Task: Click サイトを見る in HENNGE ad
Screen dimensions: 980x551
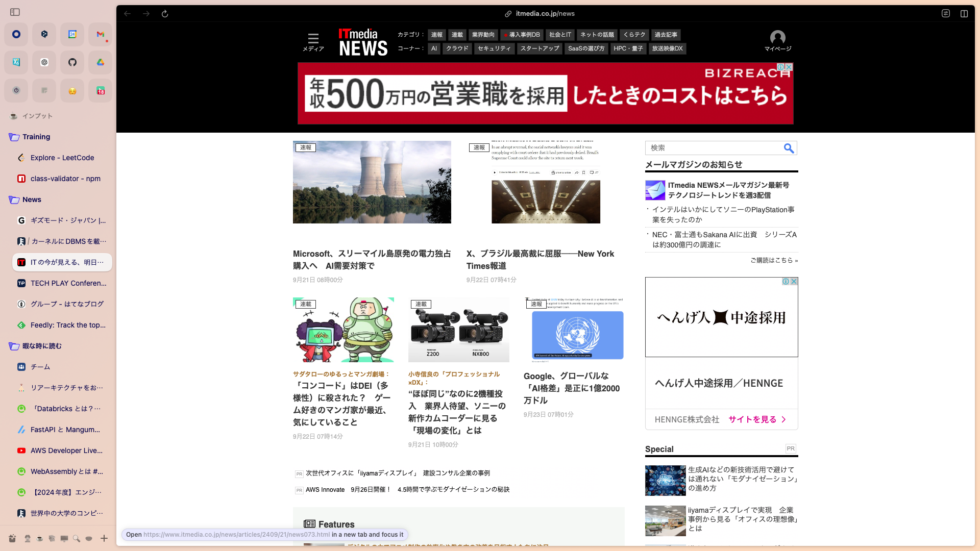Action: 757,419
